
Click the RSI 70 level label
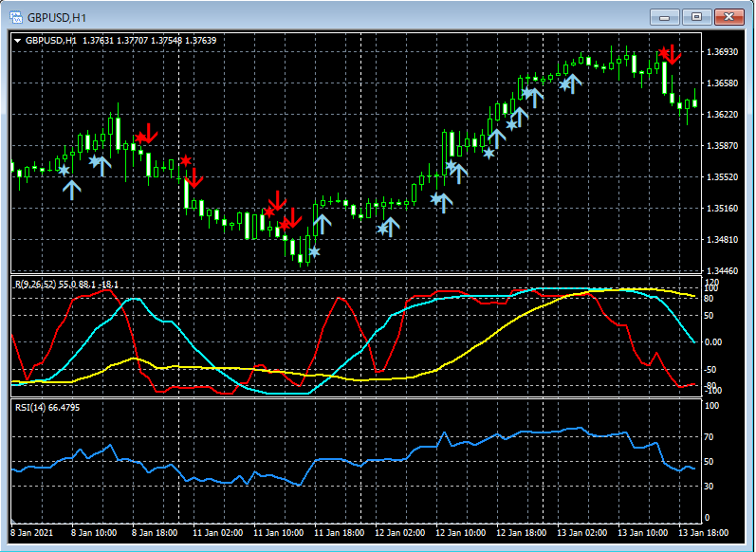[x=709, y=438]
